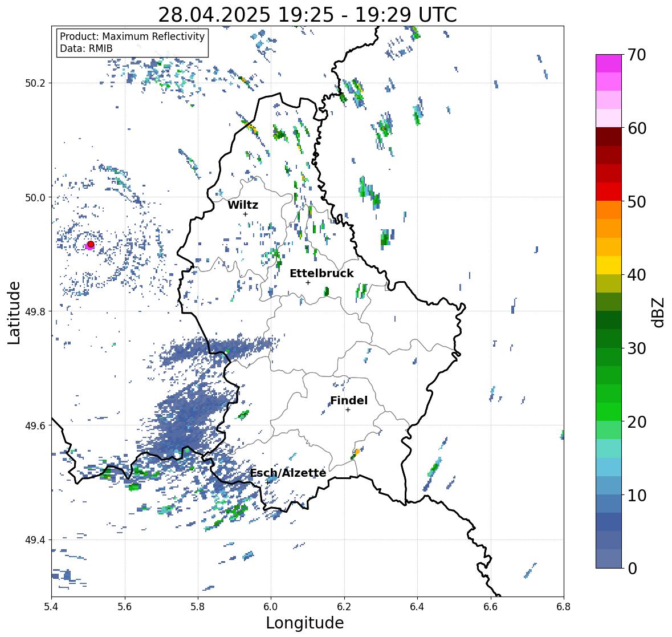Click the orange segment below 50 dBZ
672x637 pixels.
609,210
